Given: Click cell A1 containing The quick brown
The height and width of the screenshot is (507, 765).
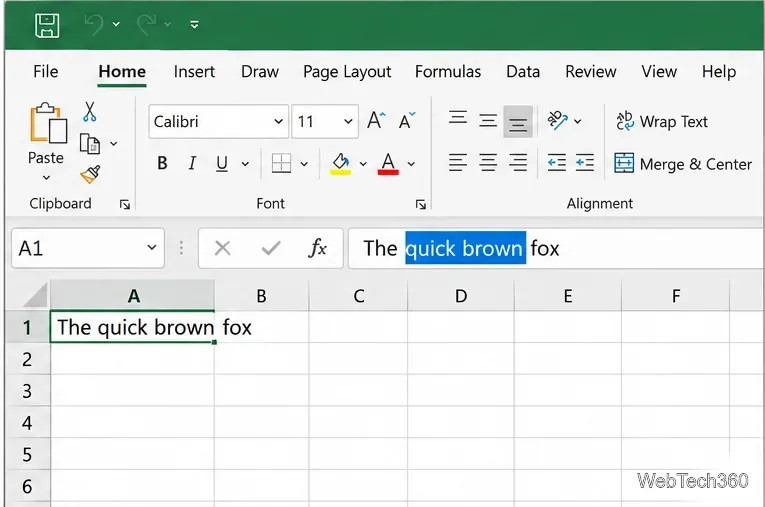Looking at the screenshot, I should click(132, 327).
